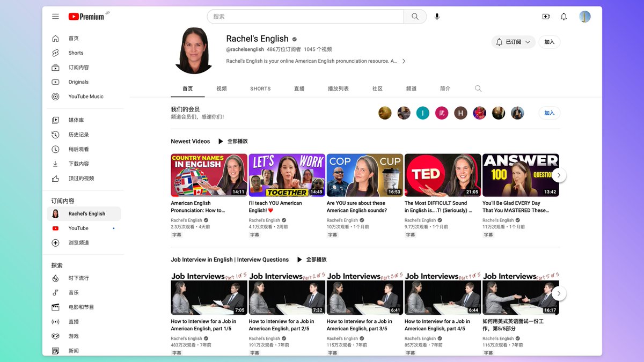Switch to the 播放列表 tab
The height and width of the screenshot is (362, 644).
point(338,88)
